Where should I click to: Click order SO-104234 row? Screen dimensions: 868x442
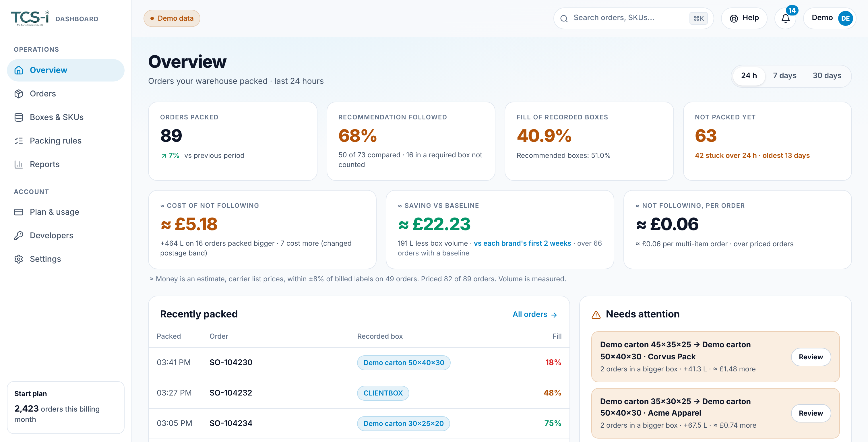[x=359, y=423]
